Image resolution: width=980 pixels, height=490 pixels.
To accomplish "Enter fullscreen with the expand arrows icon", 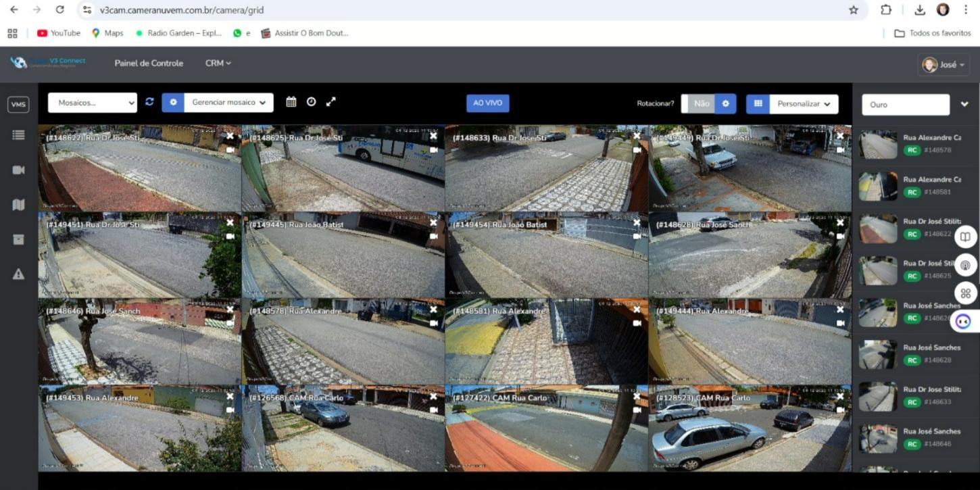I will click(330, 102).
